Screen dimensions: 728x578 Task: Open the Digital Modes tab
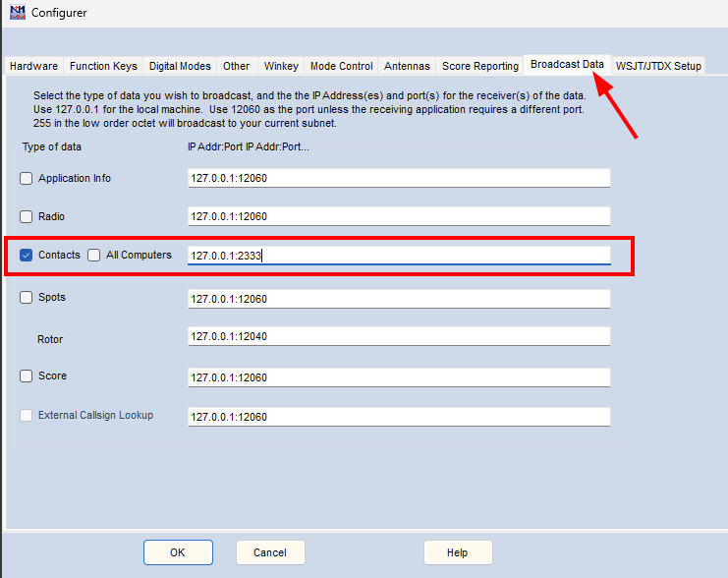click(x=180, y=67)
